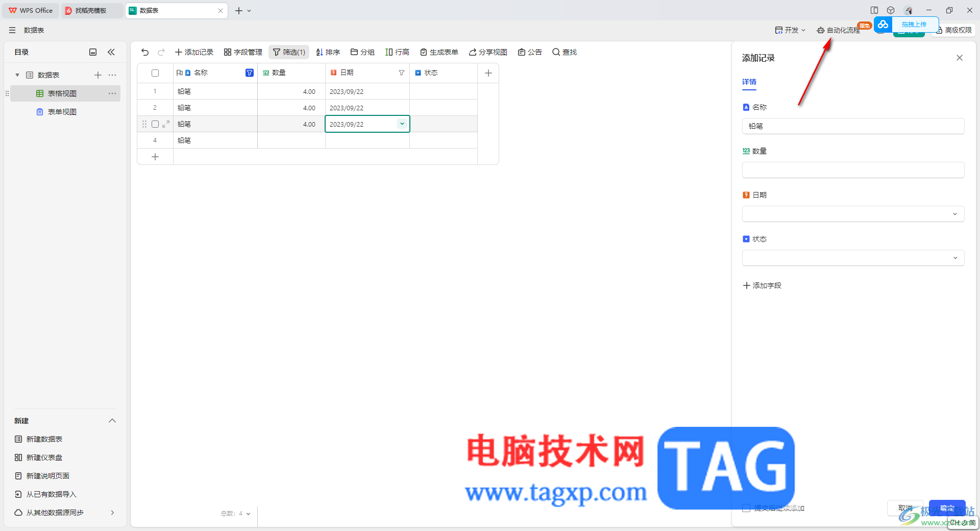The height and width of the screenshot is (531, 980).
Task: Click 新建说明页面
Action: [42, 476]
